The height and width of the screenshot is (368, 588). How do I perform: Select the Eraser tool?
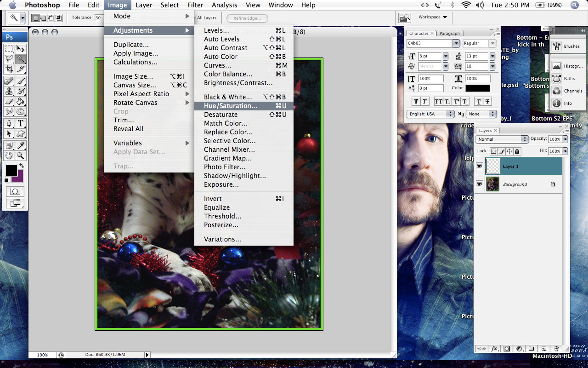pos(9,101)
